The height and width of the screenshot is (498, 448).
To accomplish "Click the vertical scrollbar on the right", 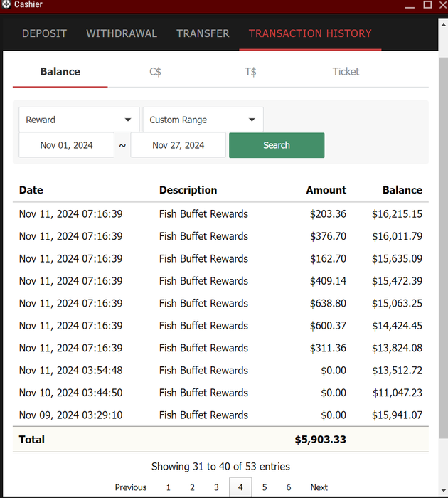I will tap(443, 213).
